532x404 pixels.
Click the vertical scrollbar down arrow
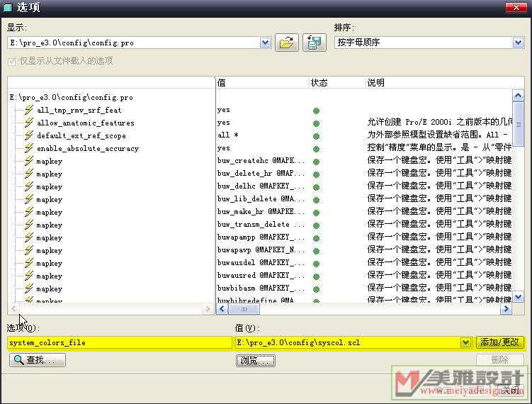tap(518, 297)
